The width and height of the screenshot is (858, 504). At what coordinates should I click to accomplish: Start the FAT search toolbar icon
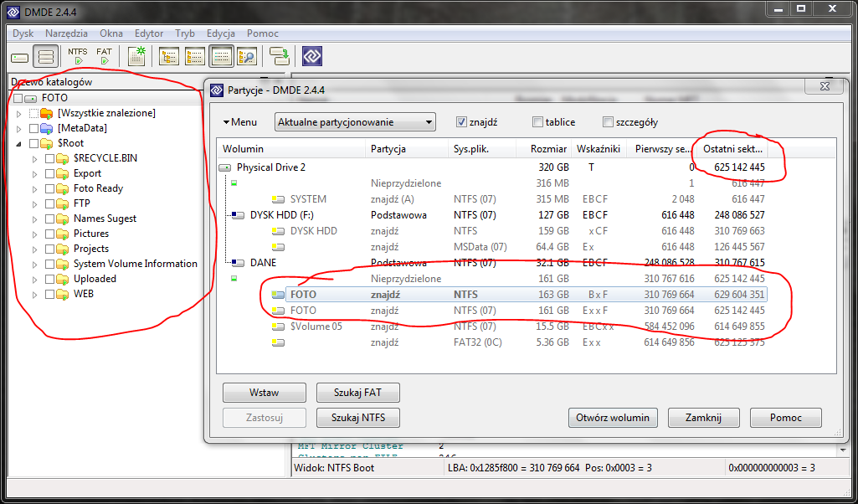pyautogui.click(x=104, y=56)
